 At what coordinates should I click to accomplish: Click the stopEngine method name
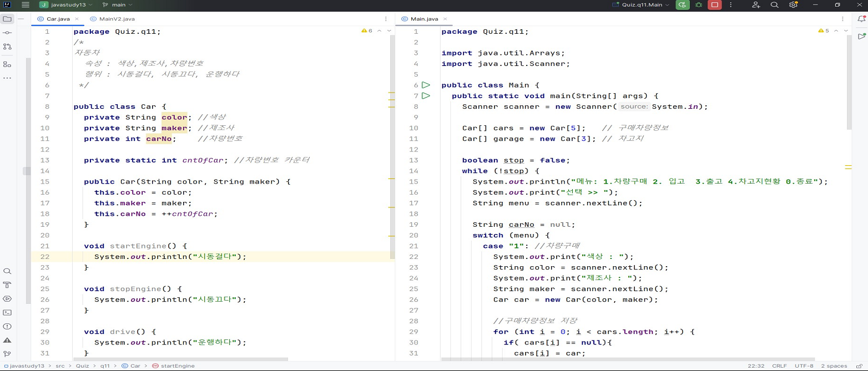pos(136,289)
